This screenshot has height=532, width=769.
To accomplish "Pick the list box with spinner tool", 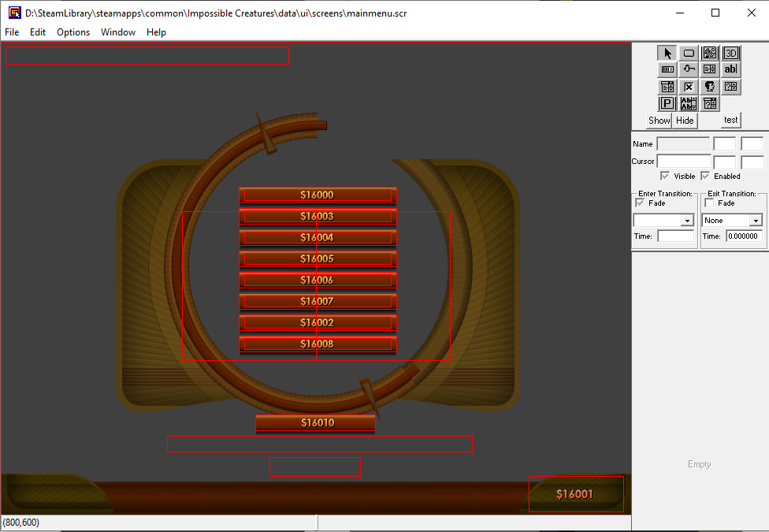I will click(x=710, y=69).
